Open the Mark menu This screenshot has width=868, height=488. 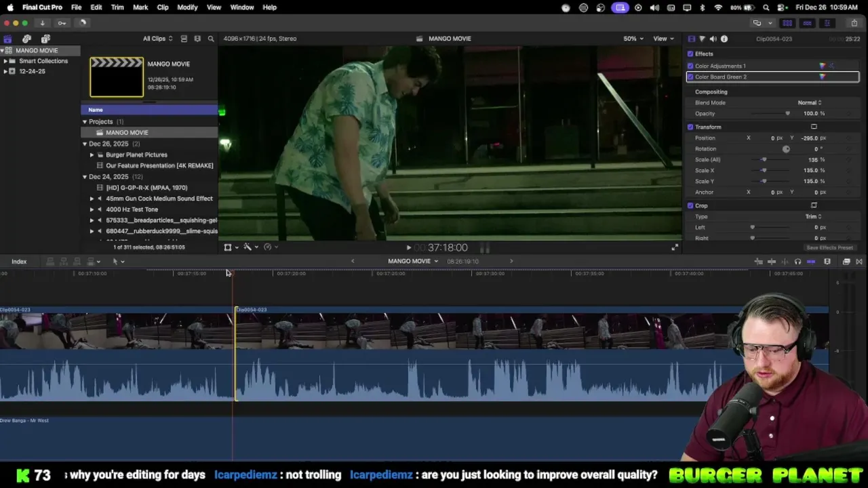pos(140,7)
